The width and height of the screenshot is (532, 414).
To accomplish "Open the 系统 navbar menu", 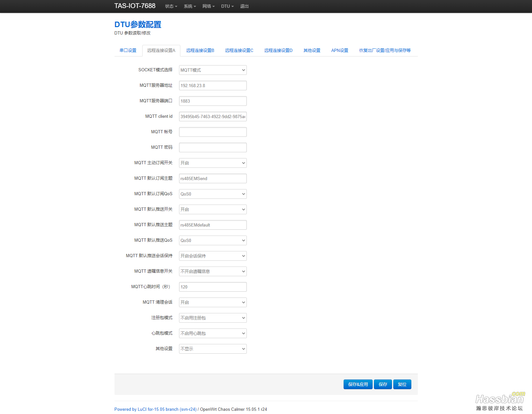I will [x=190, y=6].
